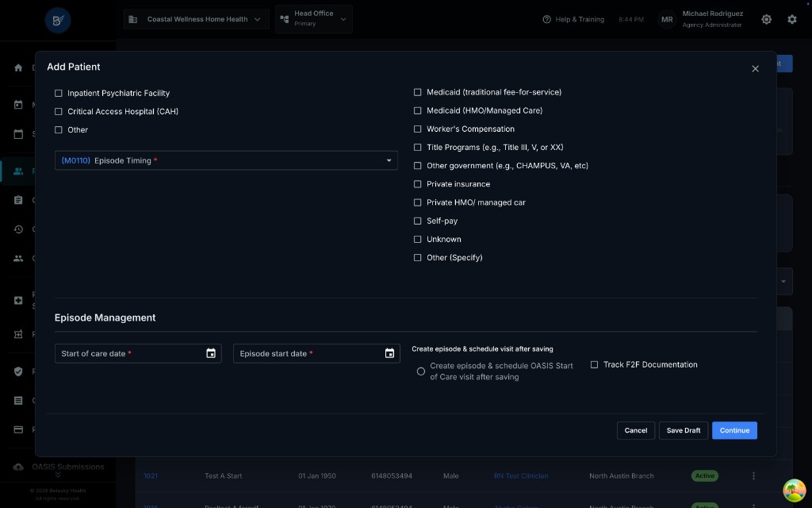
Task: Click the Episode start date field
Action: pos(316,353)
